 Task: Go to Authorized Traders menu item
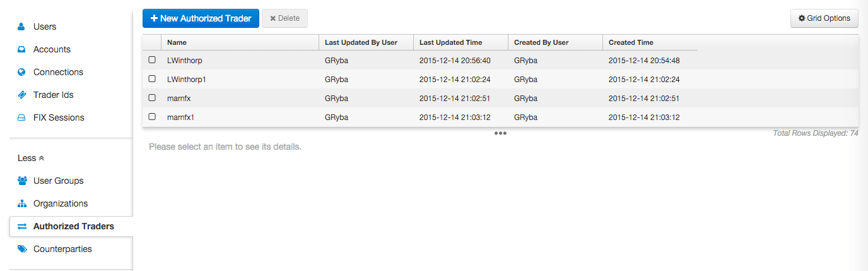pyautogui.click(x=71, y=226)
